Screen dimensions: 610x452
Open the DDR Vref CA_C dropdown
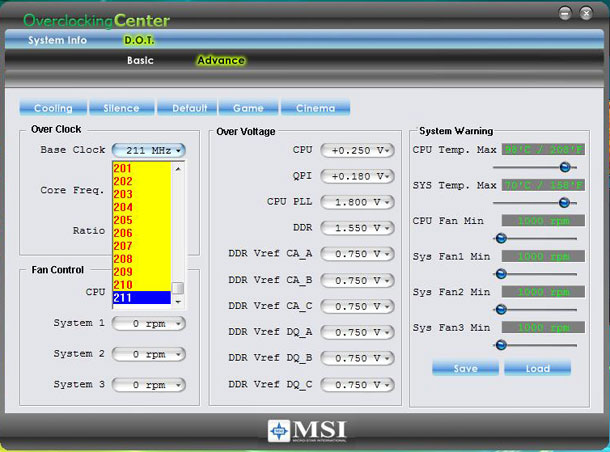(358, 307)
